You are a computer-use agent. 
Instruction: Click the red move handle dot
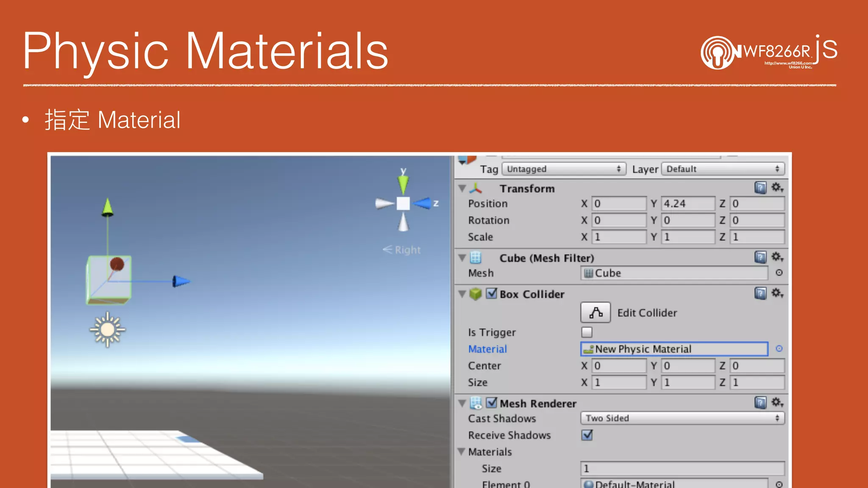[117, 264]
